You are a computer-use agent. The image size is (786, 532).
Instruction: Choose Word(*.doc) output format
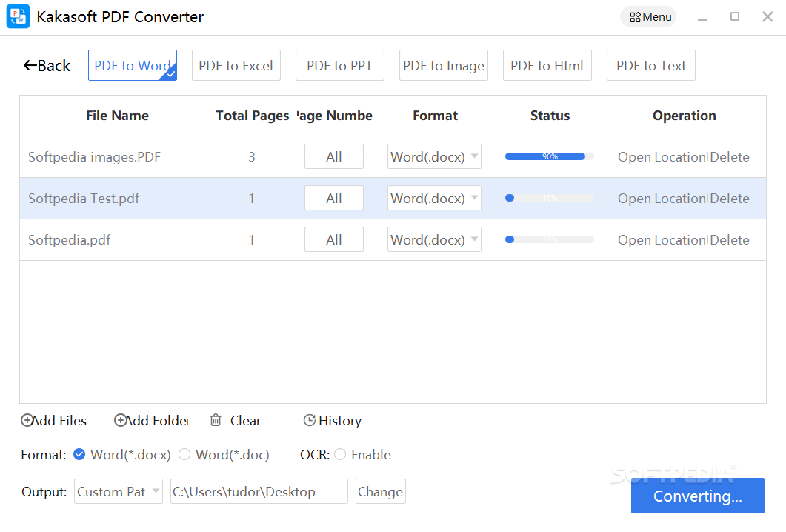tap(224, 455)
